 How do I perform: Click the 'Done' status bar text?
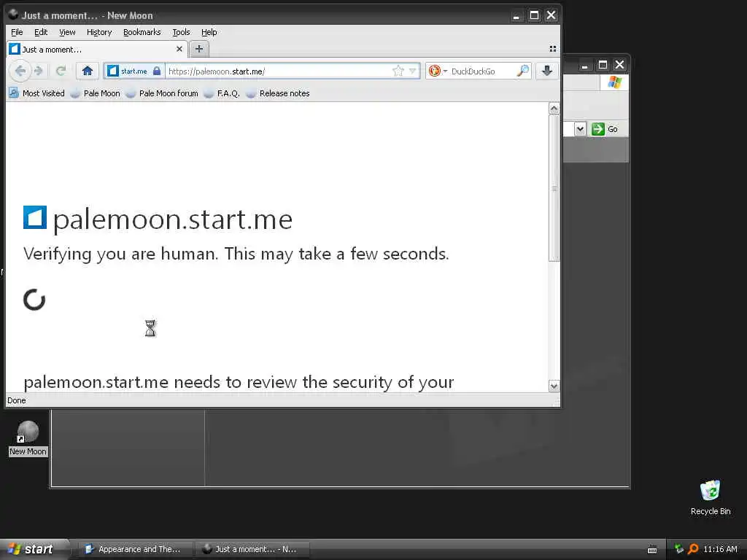coord(17,400)
